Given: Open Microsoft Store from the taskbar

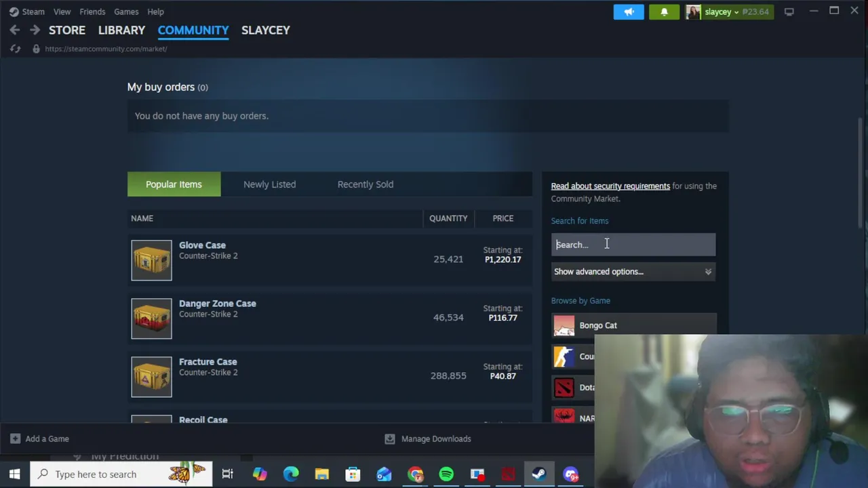Looking at the screenshot, I should [x=353, y=474].
